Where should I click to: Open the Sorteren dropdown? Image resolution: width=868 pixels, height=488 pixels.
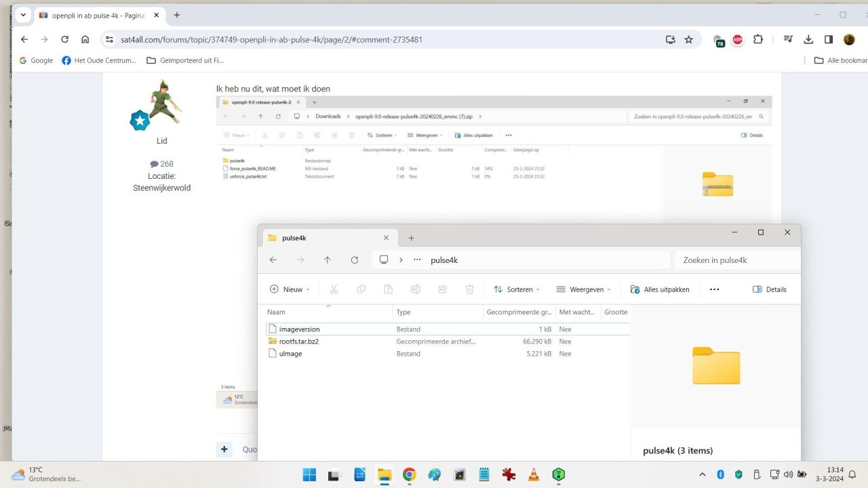pyautogui.click(x=517, y=289)
